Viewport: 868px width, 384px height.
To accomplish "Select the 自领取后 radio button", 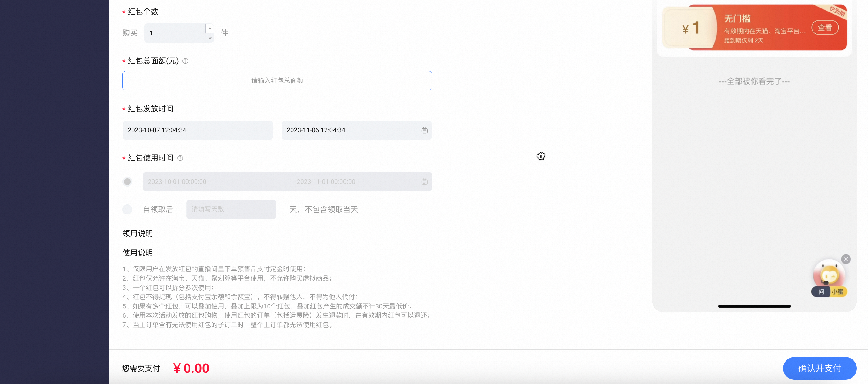I will point(127,209).
